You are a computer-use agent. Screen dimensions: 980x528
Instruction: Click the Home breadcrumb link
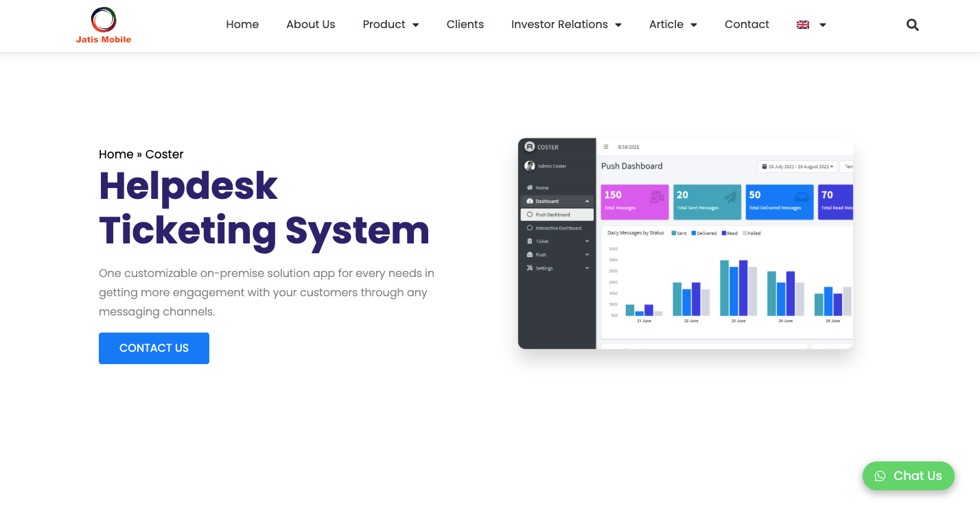pos(116,154)
